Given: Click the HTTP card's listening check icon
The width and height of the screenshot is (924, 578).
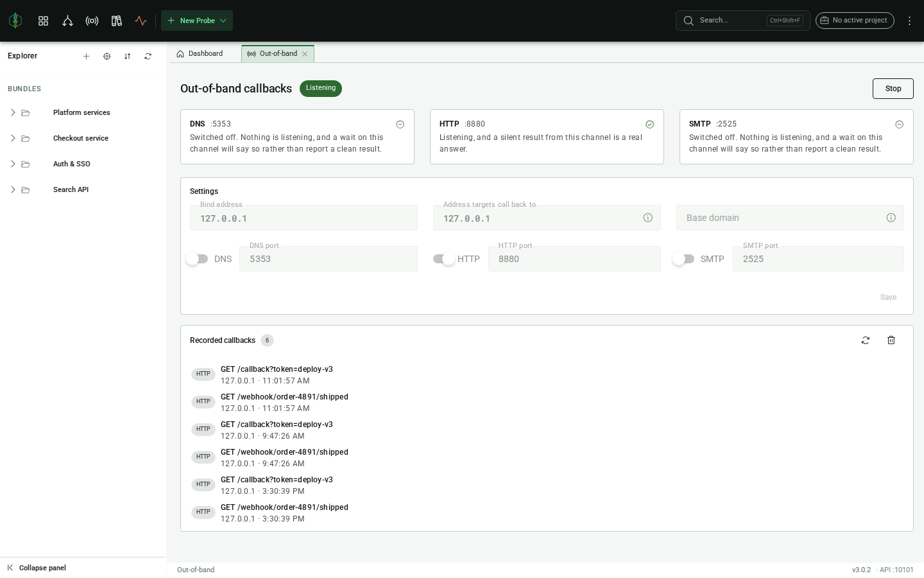Looking at the screenshot, I should pyautogui.click(x=649, y=125).
